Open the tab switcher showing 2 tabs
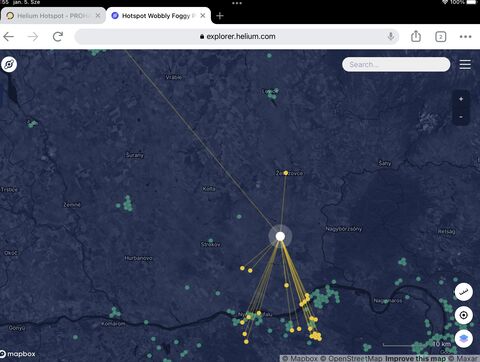The height and width of the screenshot is (362, 480). [441, 36]
